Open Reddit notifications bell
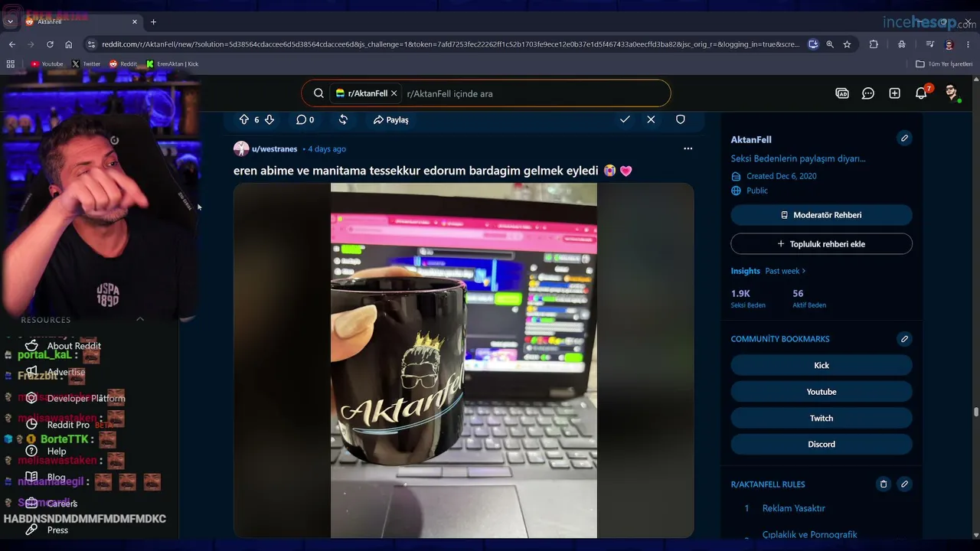980x551 pixels. 921,93
